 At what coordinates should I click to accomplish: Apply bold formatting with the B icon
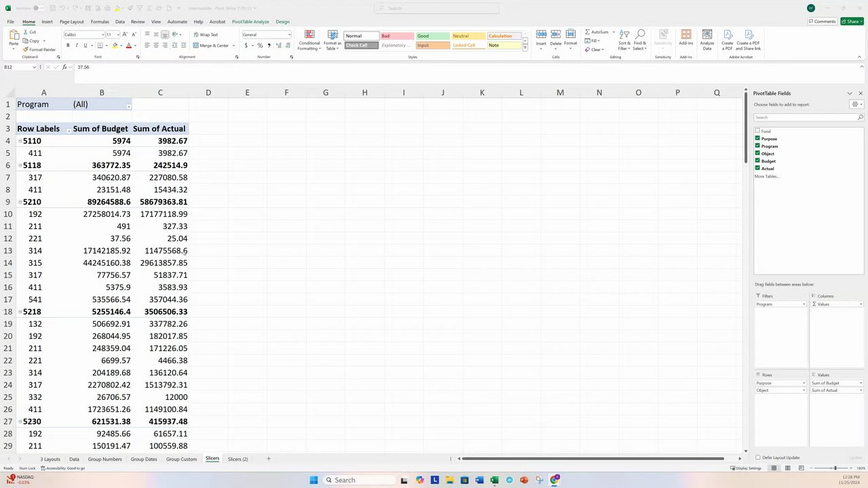pyautogui.click(x=68, y=45)
